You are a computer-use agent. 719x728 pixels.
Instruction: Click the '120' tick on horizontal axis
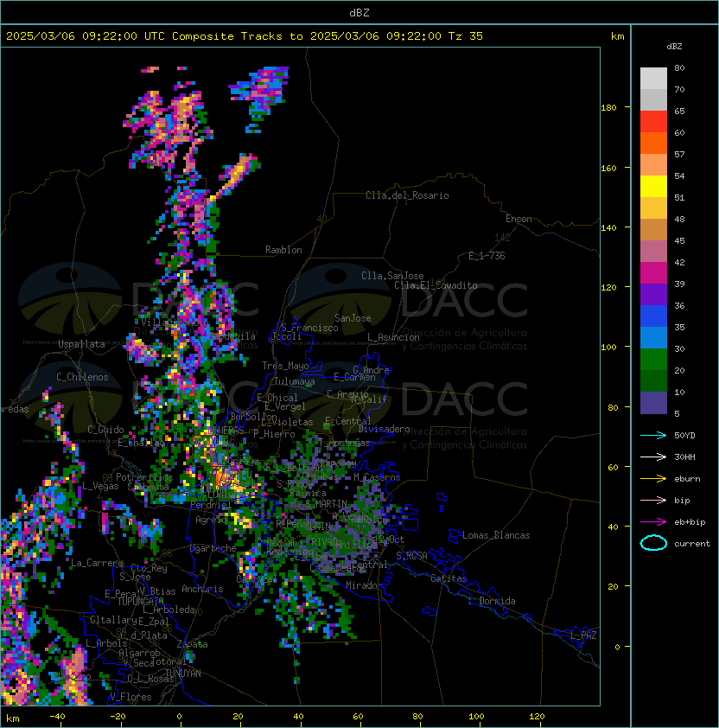click(537, 717)
